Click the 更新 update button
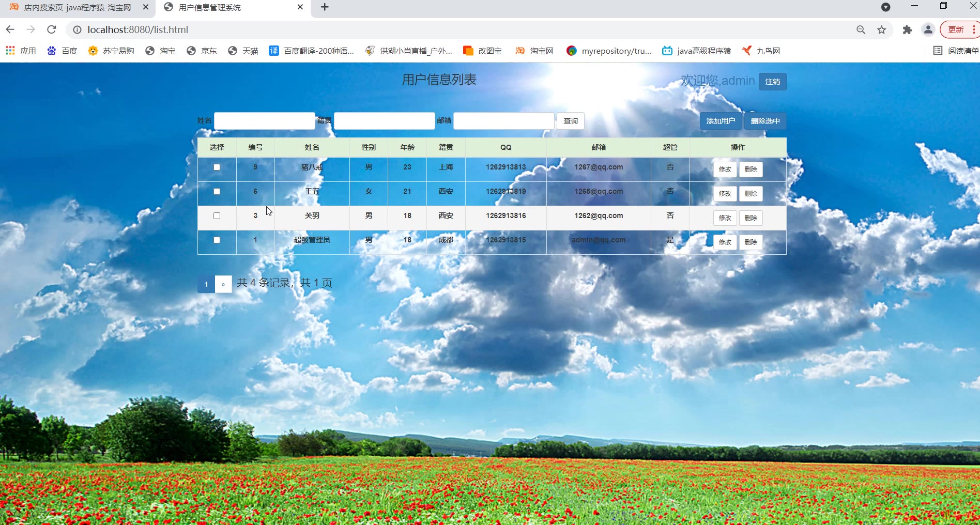 [x=955, y=29]
